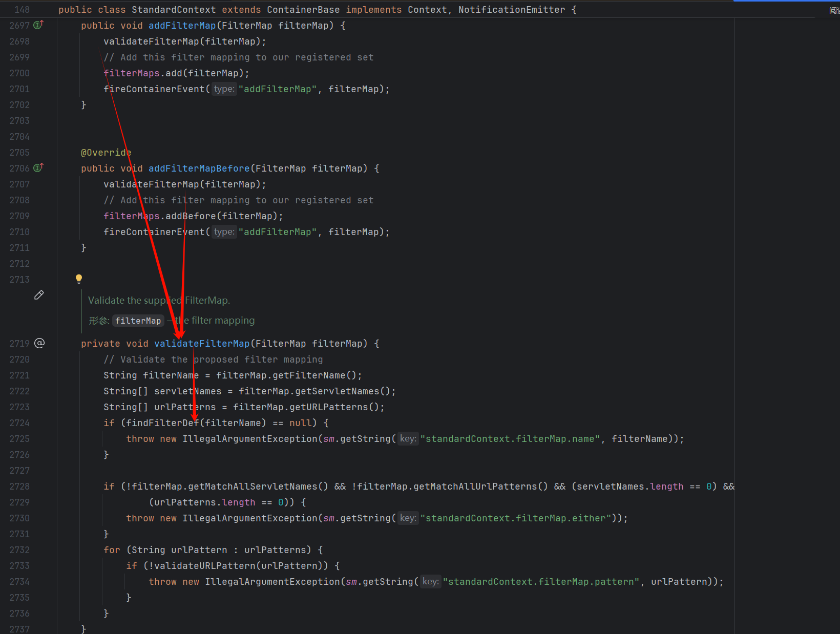The image size is (840, 634).
Task: Click the 'key:' hint before standardContext.filterMap.name
Action: tap(408, 439)
